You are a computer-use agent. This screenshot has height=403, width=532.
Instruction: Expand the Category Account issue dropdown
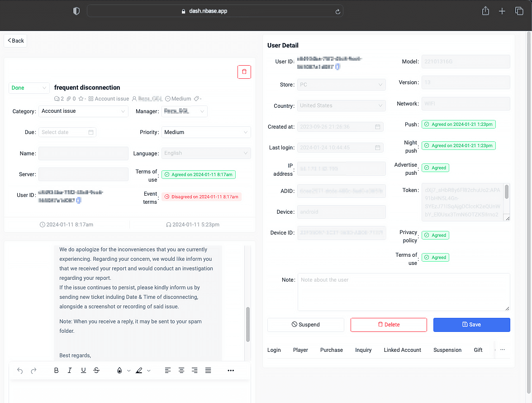[83, 111]
